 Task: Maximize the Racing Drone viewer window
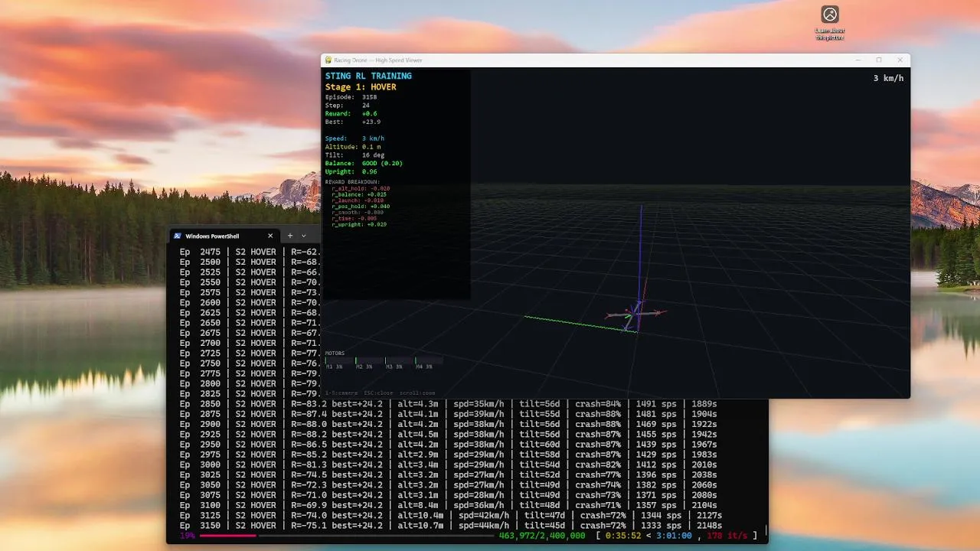tap(879, 60)
